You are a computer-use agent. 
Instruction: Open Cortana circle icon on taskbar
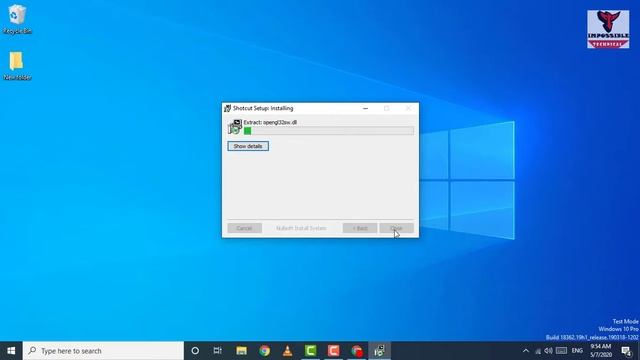195,351
